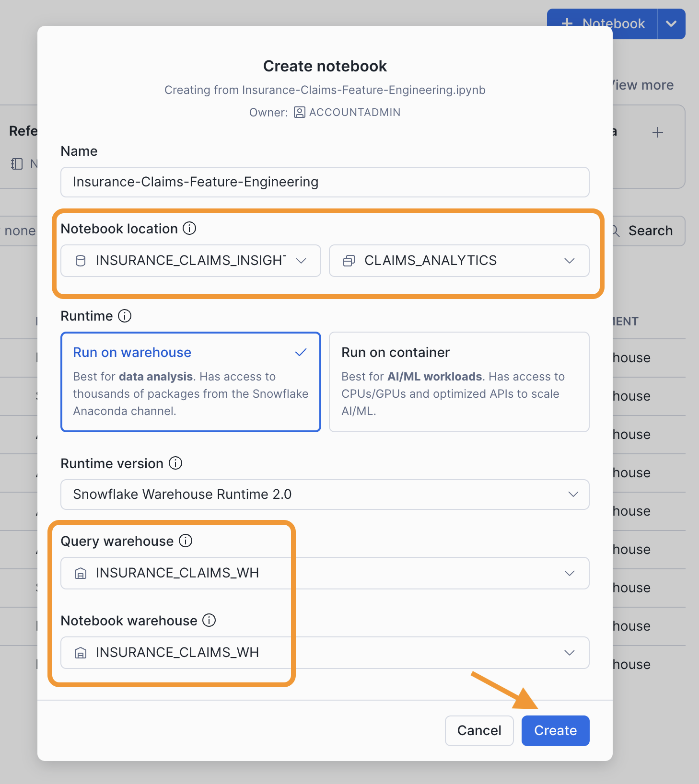Open the Notebook warehouse dropdown
This screenshot has width=699, height=784.
pos(570,653)
